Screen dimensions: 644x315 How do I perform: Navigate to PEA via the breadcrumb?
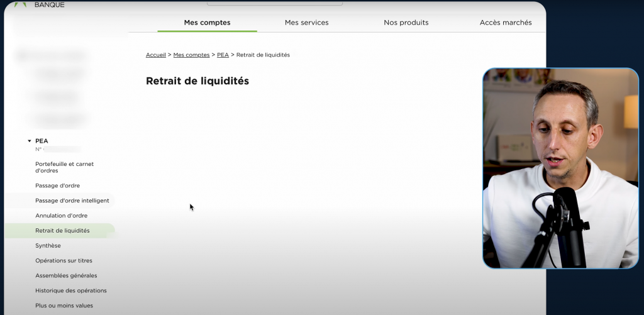(223, 55)
